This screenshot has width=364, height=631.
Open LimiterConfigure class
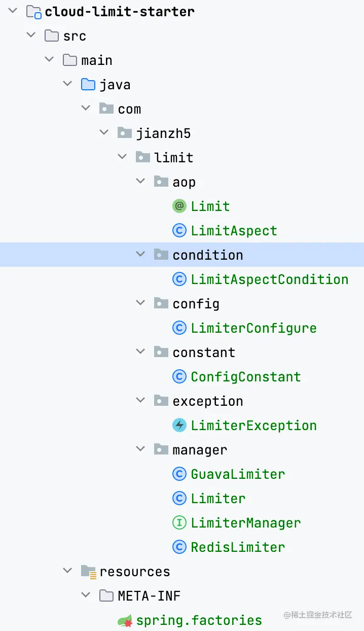[x=253, y=328]
